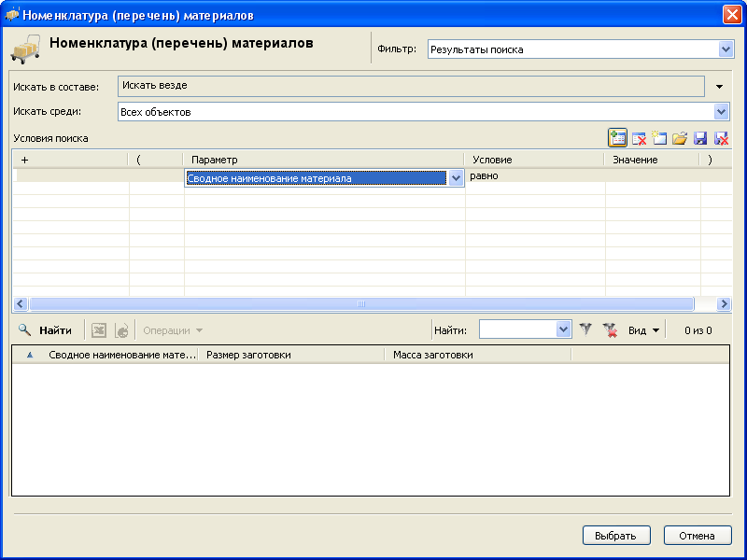Expand the Параметр cell dropdown

point(456,178)
